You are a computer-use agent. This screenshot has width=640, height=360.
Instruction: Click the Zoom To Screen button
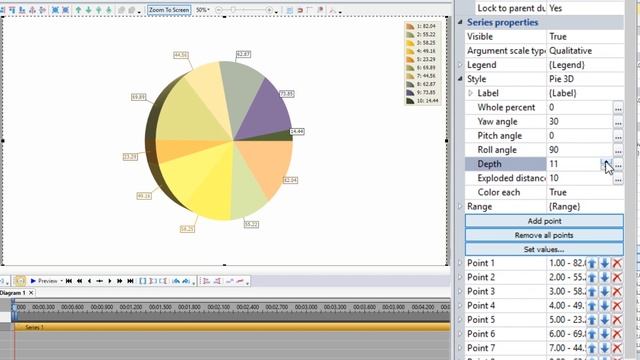pyautogui.click(x=169, y=10)
